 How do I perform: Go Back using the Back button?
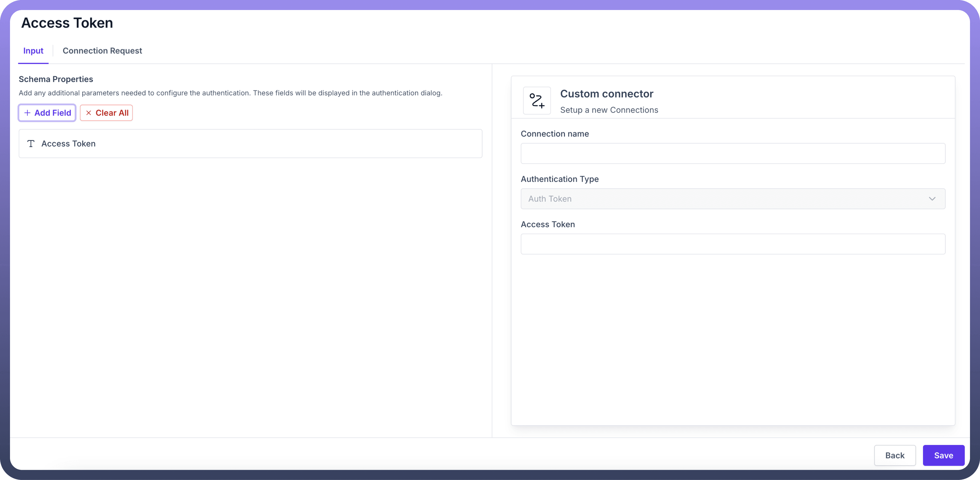pyautogui.click(x=894, y=455)
